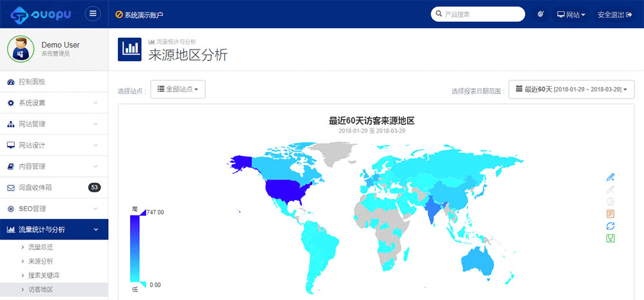Screen dimensions: 644x300
Task: Click the blue refresh tool on the chart
Action: (x=611, y=226)
